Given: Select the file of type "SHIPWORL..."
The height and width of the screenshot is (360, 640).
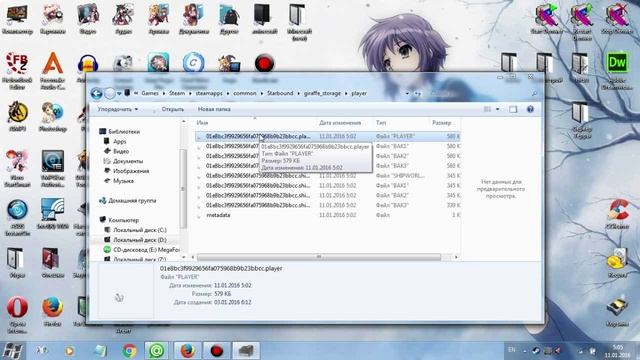Looking at the screenshot, I should 328,176.
